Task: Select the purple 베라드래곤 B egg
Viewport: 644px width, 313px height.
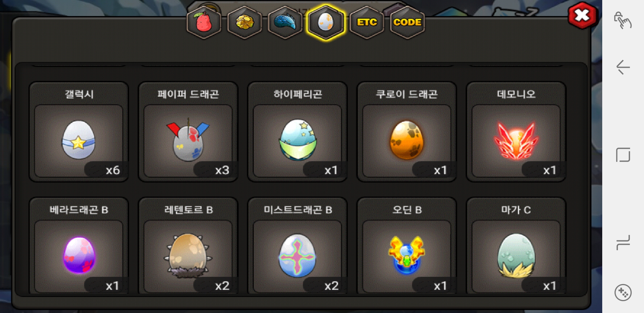Action: point(79,246)
